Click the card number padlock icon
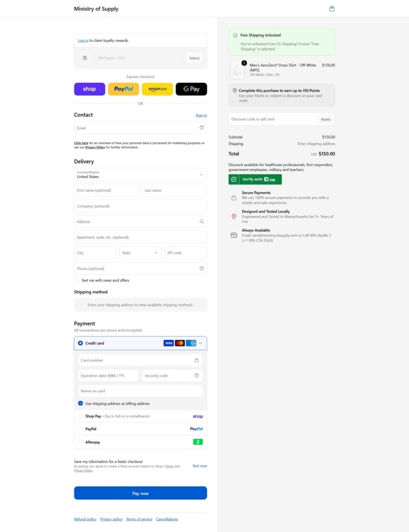The width and height of the screenshot is (409, 532). click(x=197, y=360)
